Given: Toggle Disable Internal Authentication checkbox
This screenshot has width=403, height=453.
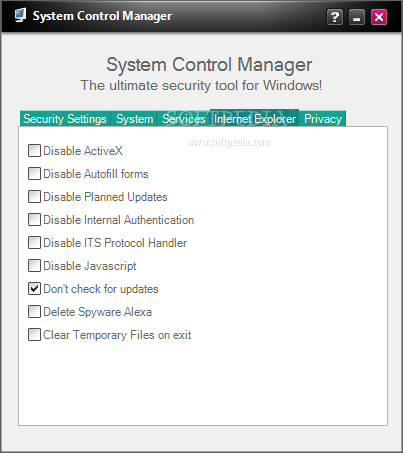Looking at the screenshot, I should [x=34, y=220].
